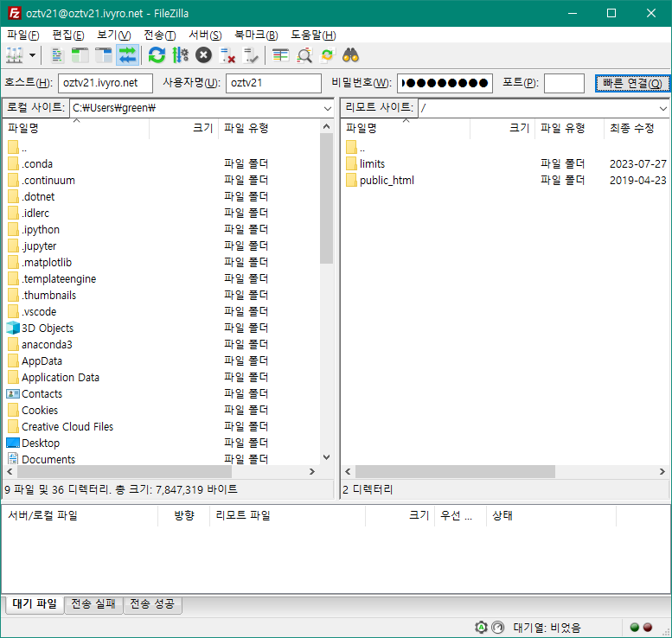Select limits folder in remote list
The height and width of the screenshot is (638, 672).
(372, 164)
